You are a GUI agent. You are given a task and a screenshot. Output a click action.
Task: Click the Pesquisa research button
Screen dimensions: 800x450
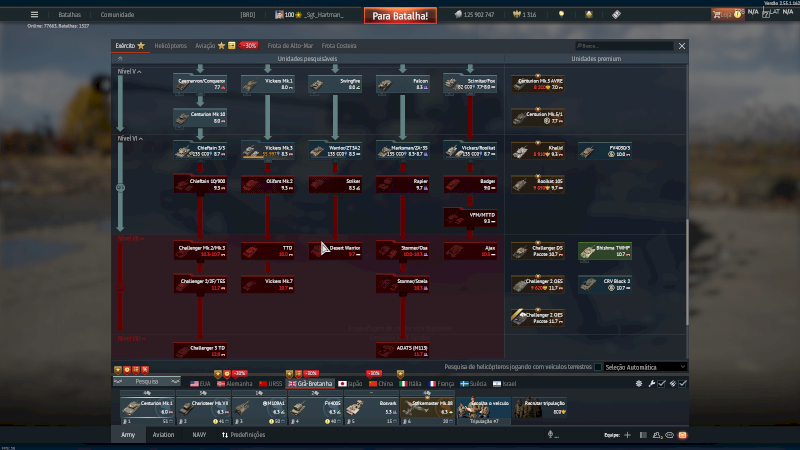pyautogui.click(x=147, y=382)
